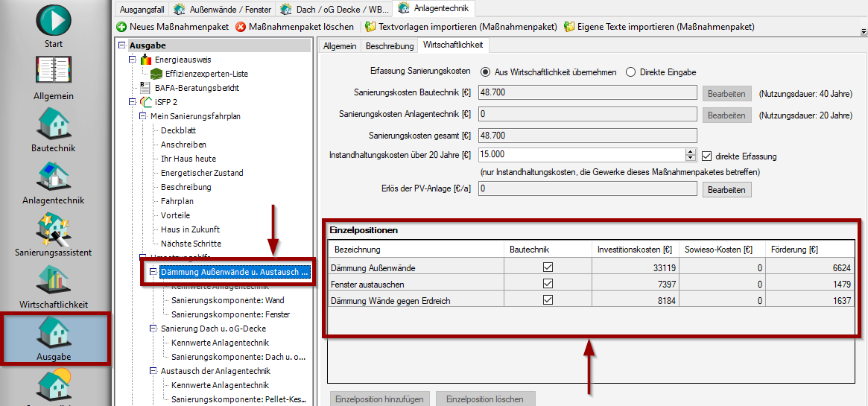868x406 pixels.
Task: Increase Instandhaltungskosten with spinner up arrow
Action: point(690,152)
